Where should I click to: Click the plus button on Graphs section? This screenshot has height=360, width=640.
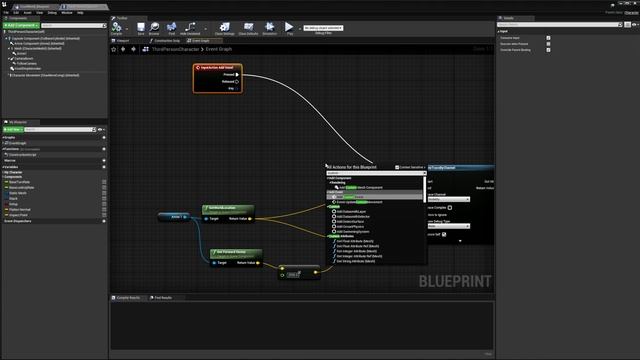tap(104, 138)
